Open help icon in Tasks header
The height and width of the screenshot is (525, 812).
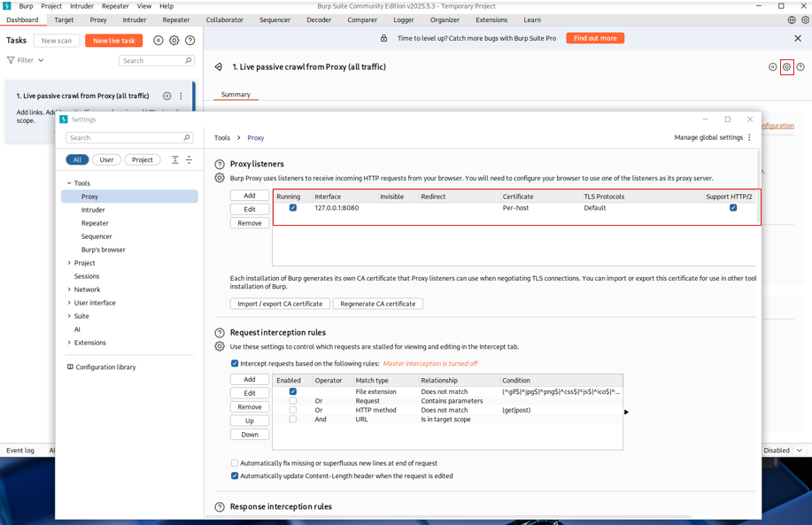coord(190,41)
